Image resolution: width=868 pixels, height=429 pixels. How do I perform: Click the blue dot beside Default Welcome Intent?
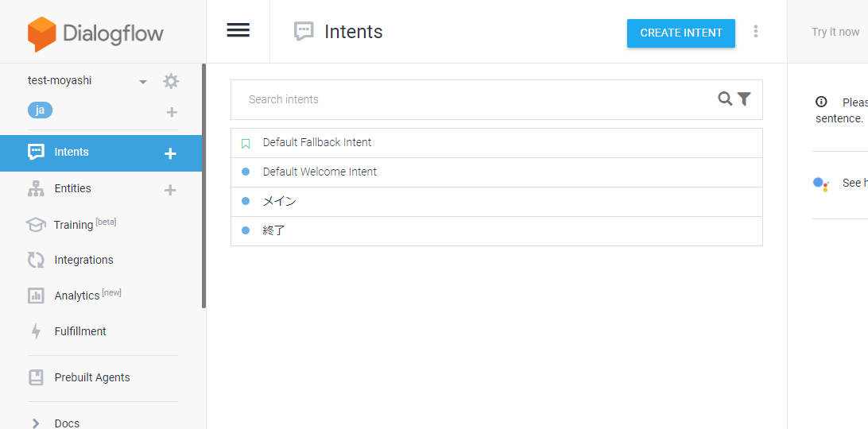coord(246,172)
